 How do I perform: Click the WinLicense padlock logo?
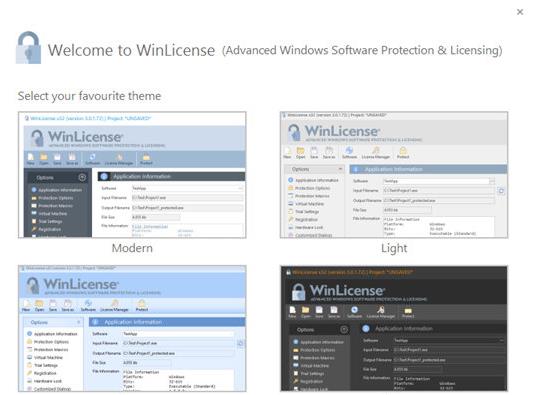[28, 48]
